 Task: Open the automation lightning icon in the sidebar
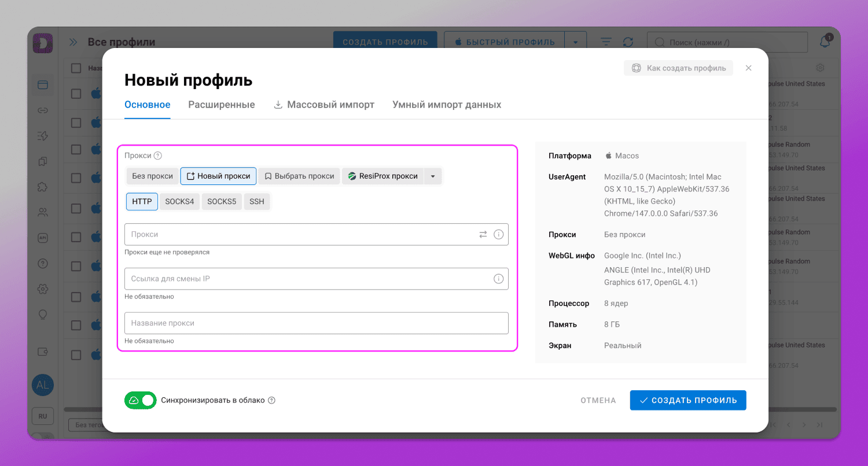[43, 136]
